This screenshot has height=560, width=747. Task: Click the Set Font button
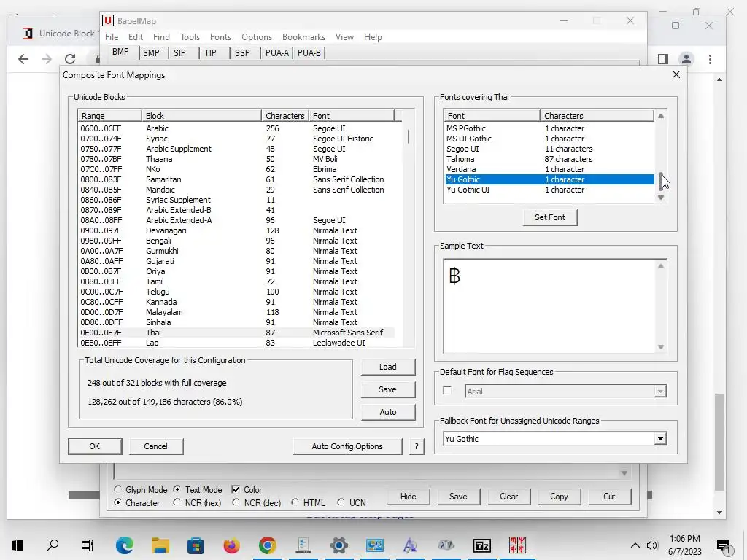(550, 217)
